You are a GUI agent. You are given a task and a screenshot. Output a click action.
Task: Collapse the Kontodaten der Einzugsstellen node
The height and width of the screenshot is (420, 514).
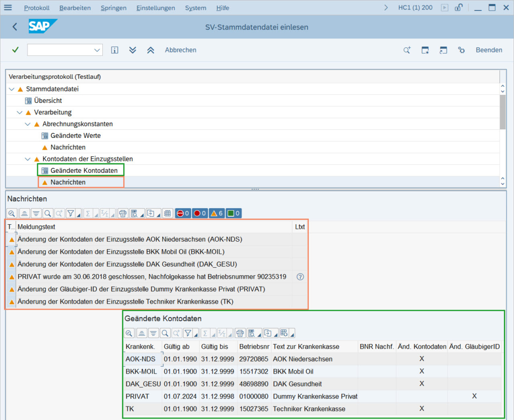(28, 159)
